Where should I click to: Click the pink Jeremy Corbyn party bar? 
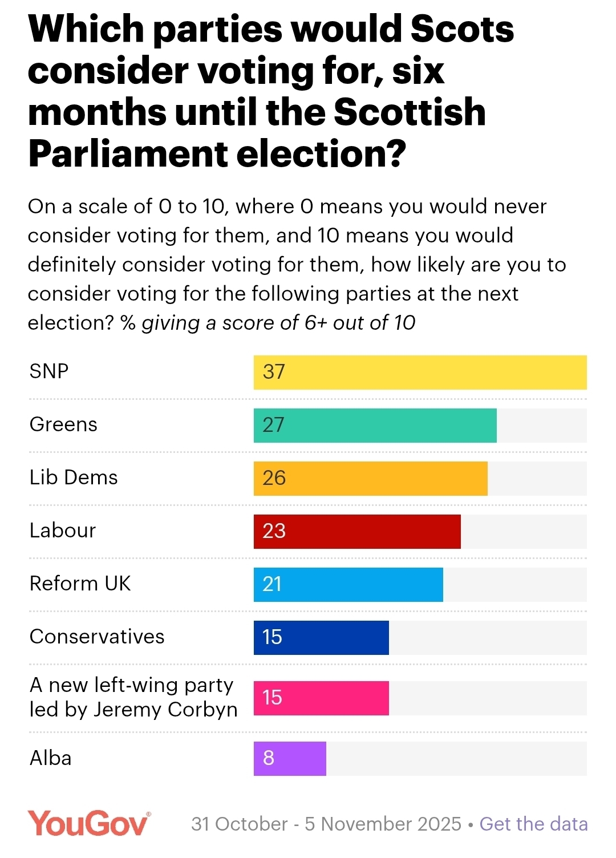pos(321,698)
